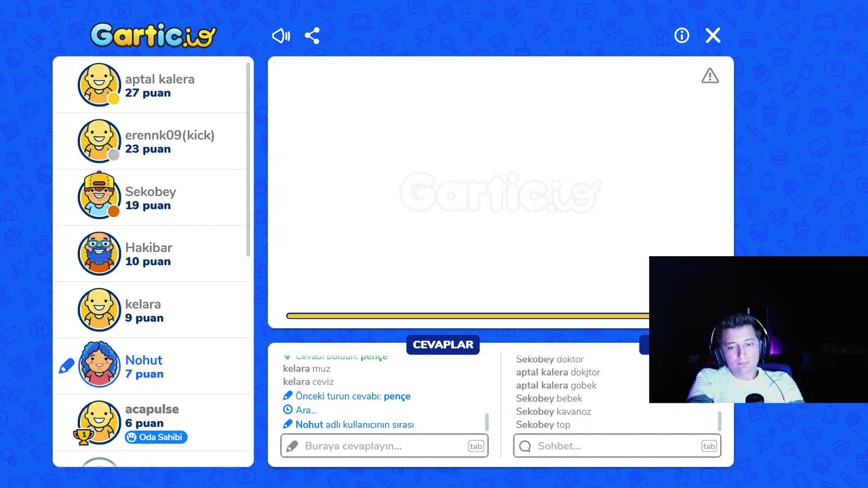Image resolution: width=868 pixels, height=488 pixels.
Task: Click the yellow round timer bar
Action: [468, 316]
